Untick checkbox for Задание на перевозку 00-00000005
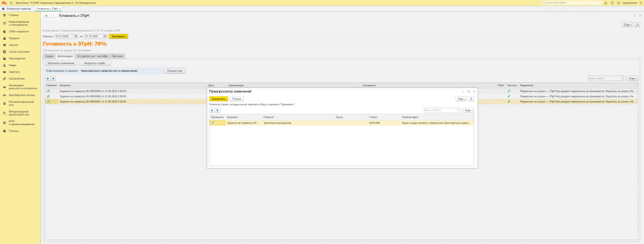 pos(48,91)
